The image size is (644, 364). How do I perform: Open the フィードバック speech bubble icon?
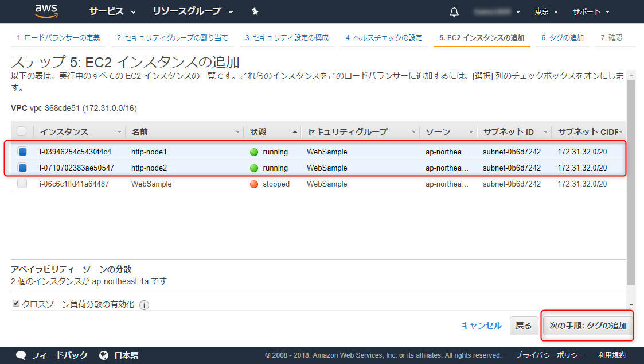click(21, 355)
